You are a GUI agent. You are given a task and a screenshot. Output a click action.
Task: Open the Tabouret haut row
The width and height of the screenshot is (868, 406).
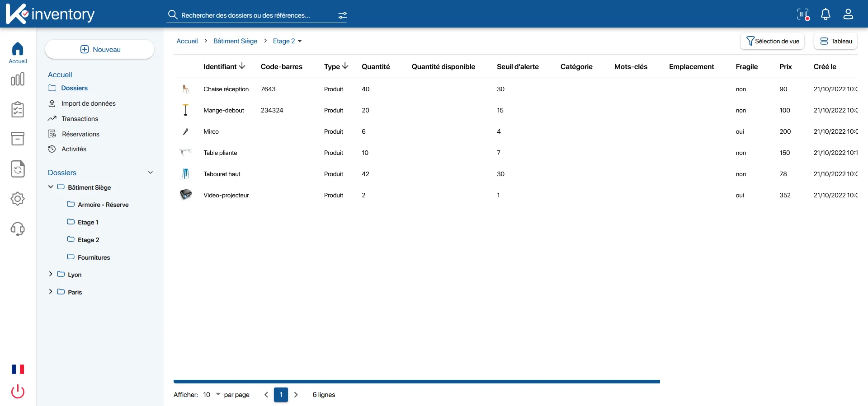tap(516, 174)
